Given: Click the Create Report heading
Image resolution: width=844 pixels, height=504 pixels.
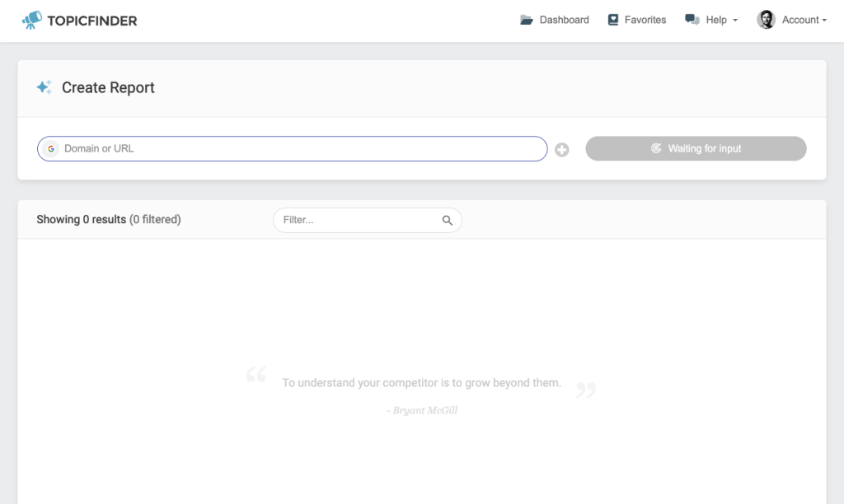Looking at the screenshot, I should 108,87.
